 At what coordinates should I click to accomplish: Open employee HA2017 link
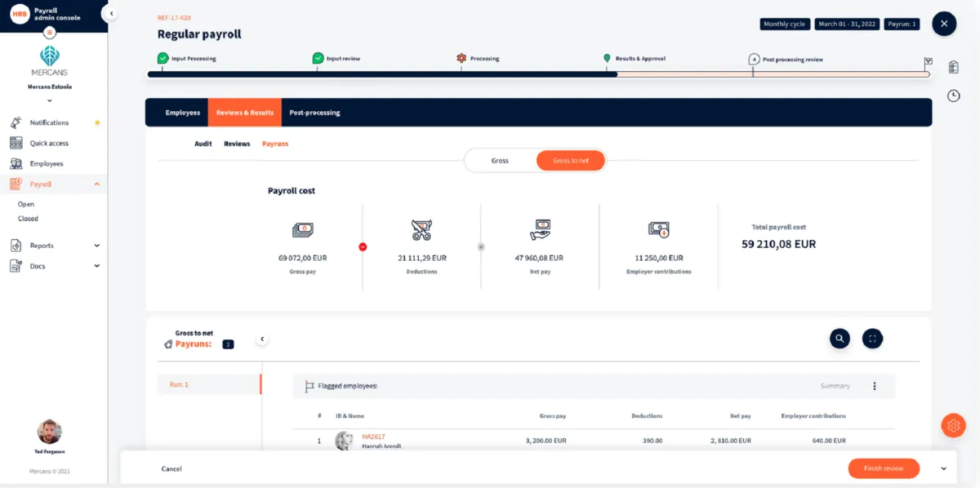(x=373, y=437)
